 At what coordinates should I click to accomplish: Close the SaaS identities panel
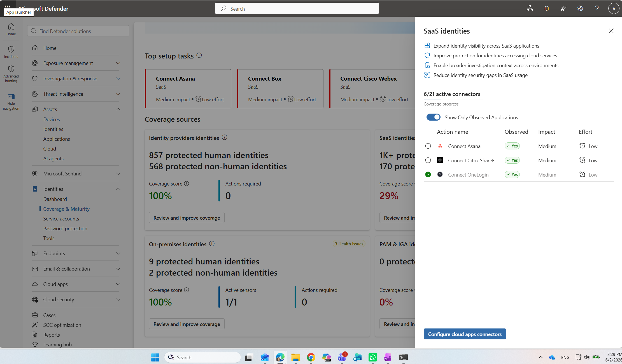point(611,31)
